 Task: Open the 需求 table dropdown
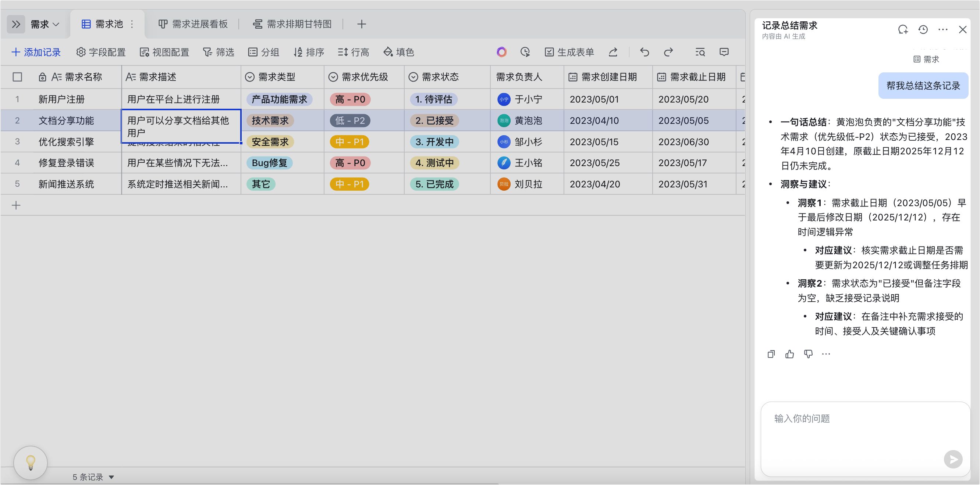click(45, 24)
